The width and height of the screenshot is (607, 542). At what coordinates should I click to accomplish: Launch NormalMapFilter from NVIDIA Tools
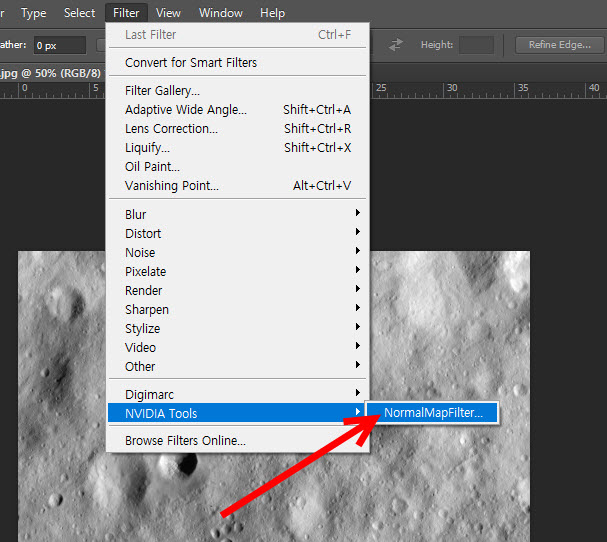(x=432, y=413)
